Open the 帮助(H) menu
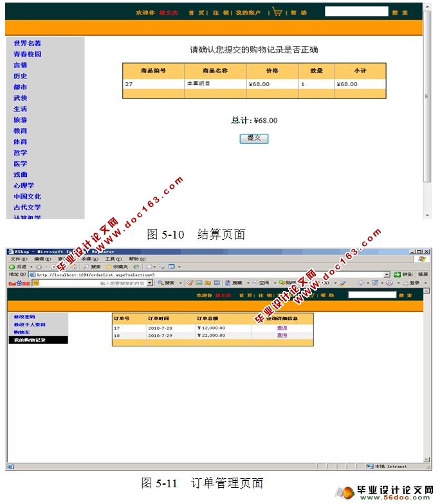 tap(137, 259)
